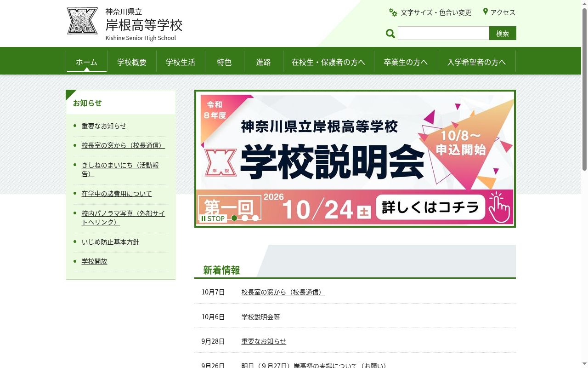Navigate to 入学希望者の方へ
The height and width of the screenshot is (368, 588).
477,62
